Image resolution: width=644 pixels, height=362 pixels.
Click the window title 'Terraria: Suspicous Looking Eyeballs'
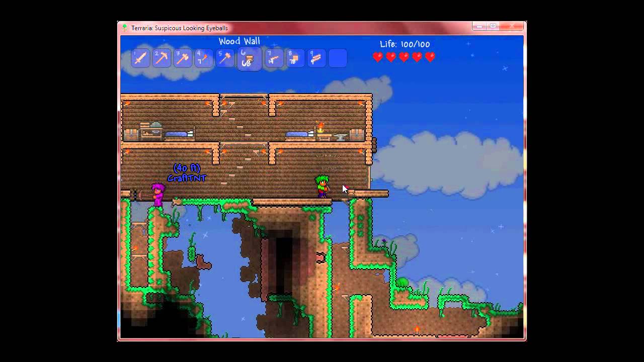[180, 28]
